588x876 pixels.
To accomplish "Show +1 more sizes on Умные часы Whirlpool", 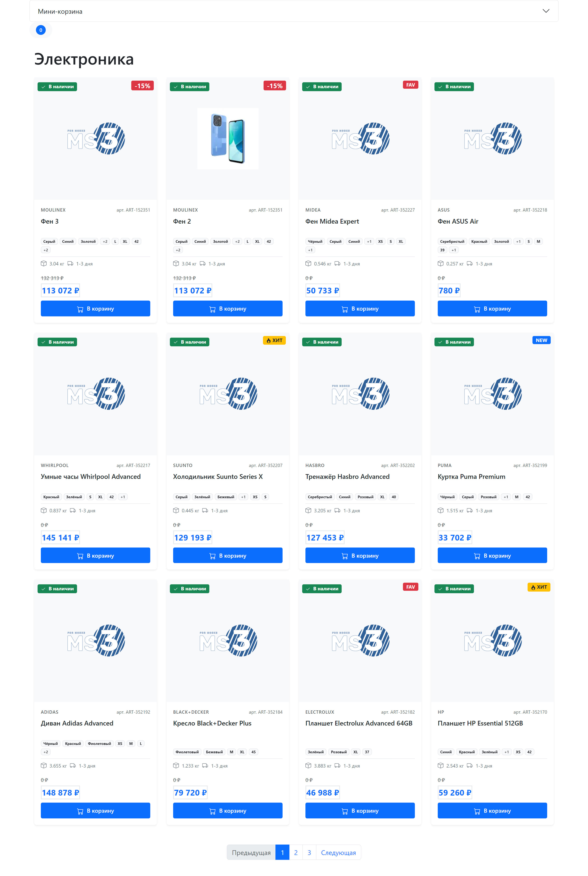I will point(123,497).
